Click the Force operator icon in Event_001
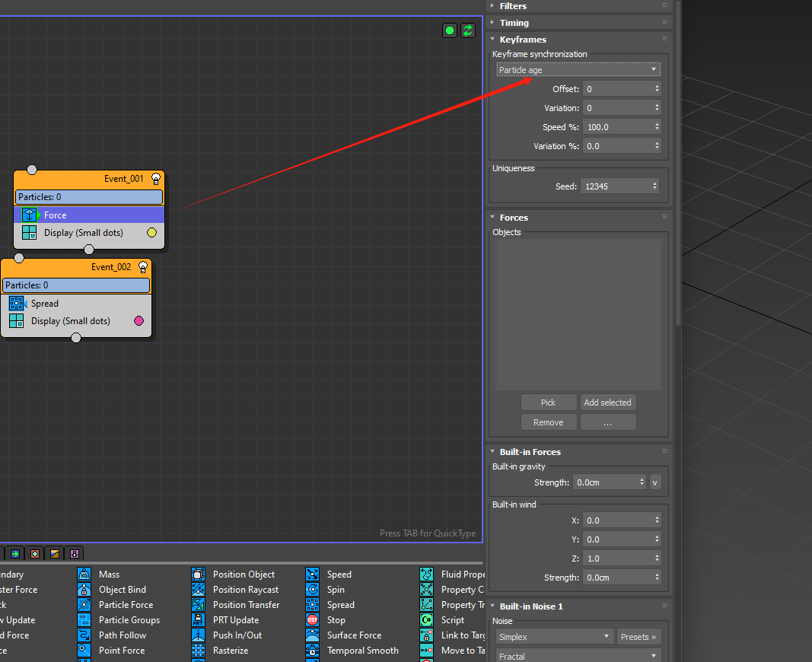Screen dimensions: 812x662 click(x=29, y=215)
